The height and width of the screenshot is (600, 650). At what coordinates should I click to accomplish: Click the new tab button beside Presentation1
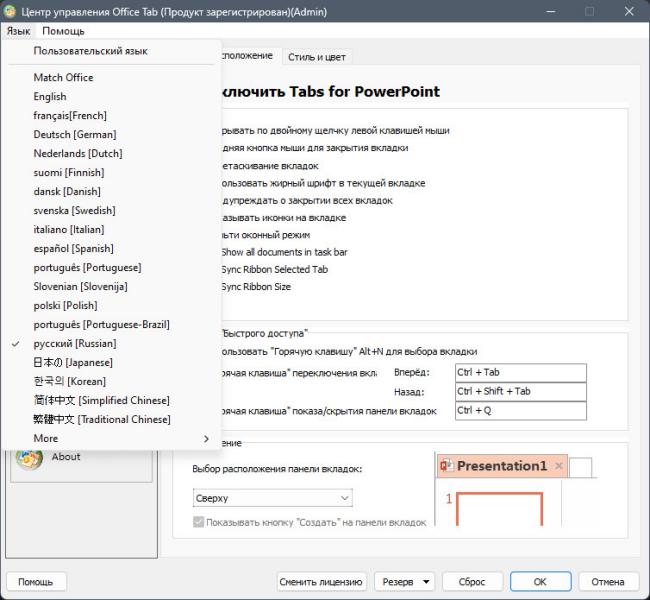(580, 468)
